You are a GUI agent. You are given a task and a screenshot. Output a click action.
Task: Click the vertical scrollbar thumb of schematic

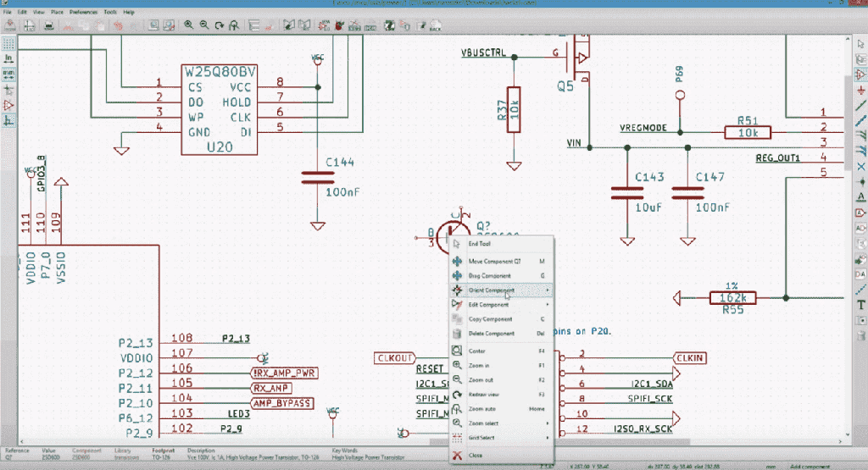click(x=848, y=122)
